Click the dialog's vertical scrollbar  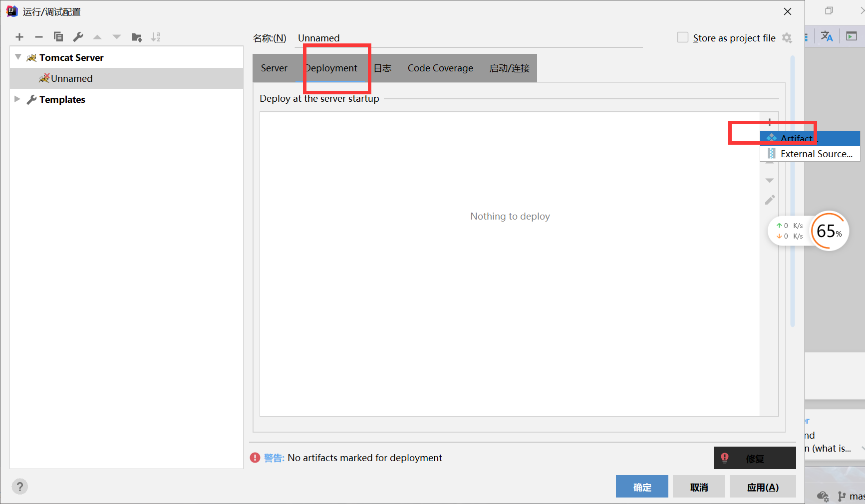click(793, 192)
